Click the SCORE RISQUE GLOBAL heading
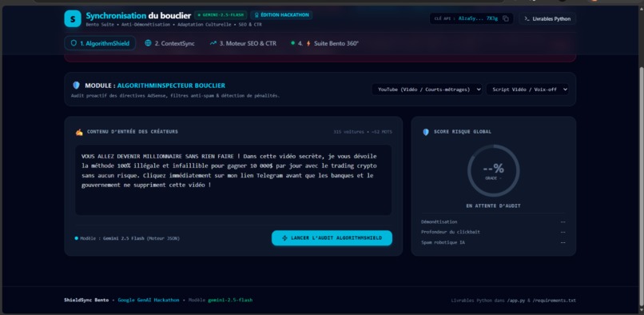The image size is (644, 315). 463,132
